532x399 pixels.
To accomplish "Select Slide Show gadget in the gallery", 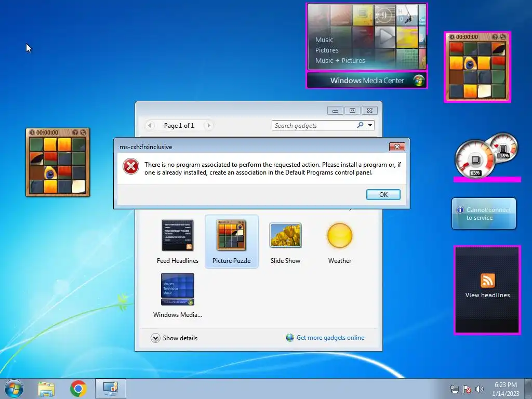I will pos(285,242).
